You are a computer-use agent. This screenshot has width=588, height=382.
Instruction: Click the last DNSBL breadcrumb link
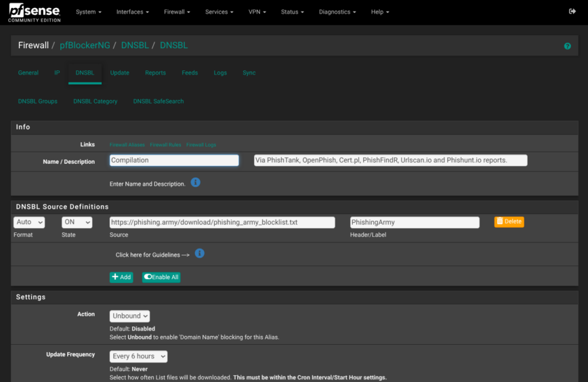pos(173,45)
